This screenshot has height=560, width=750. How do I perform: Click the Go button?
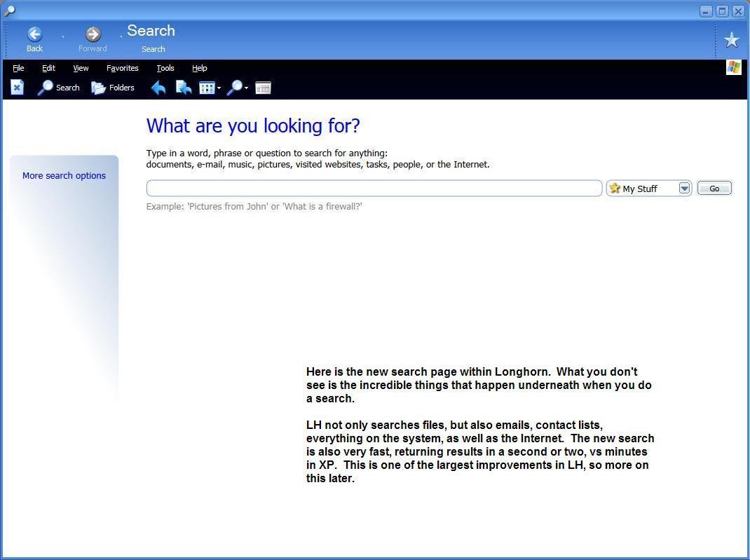pos(714,189)
